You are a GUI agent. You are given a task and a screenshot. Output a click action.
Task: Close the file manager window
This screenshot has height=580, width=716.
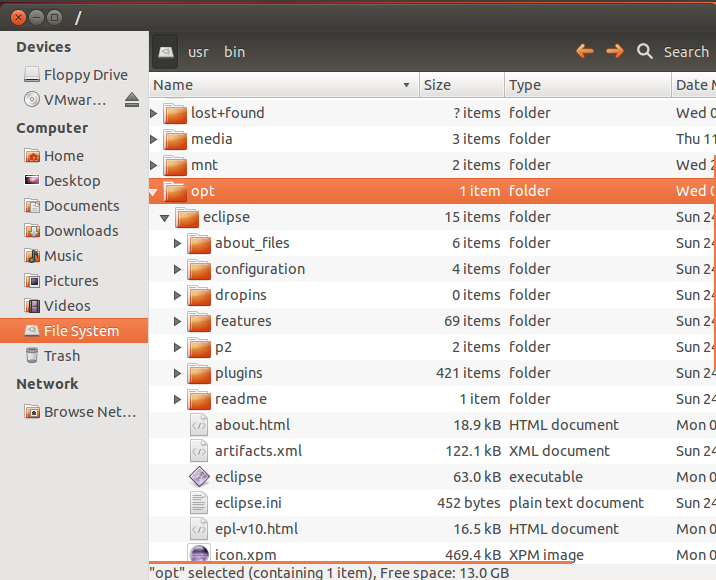[x=18, y=17]
